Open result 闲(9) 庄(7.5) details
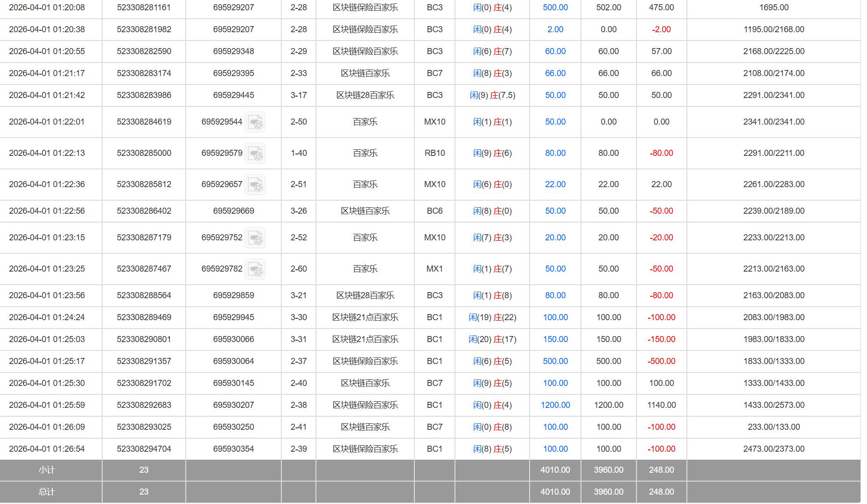 492,95
